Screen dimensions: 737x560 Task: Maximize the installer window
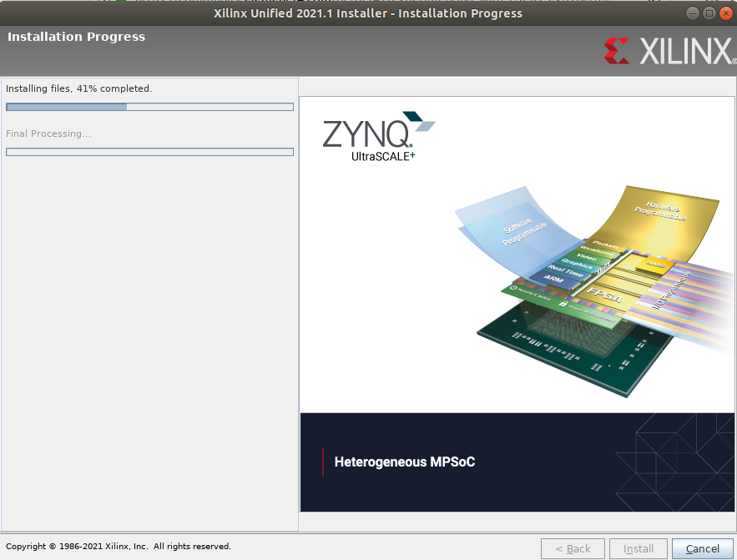point(709,13)
